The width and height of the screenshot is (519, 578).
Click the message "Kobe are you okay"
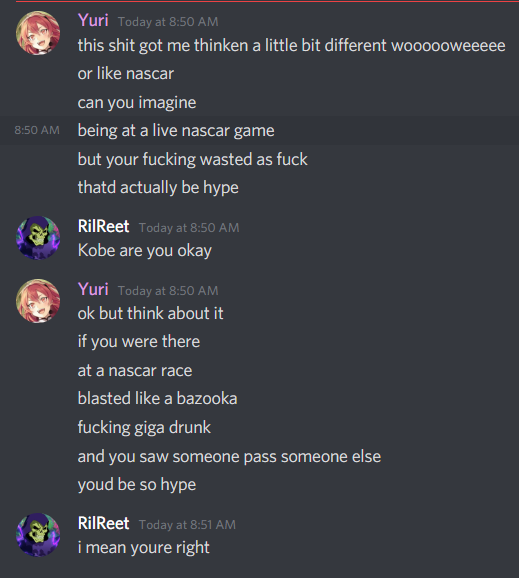pos(144,251)
